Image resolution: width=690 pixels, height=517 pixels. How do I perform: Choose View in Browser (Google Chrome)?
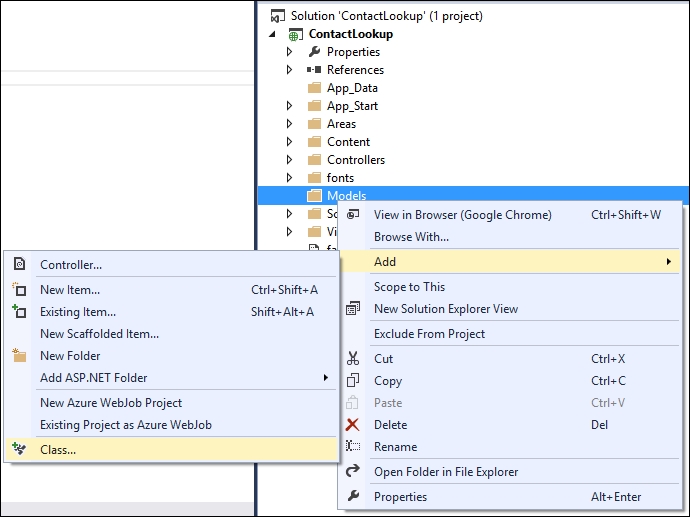coord(462,215)
